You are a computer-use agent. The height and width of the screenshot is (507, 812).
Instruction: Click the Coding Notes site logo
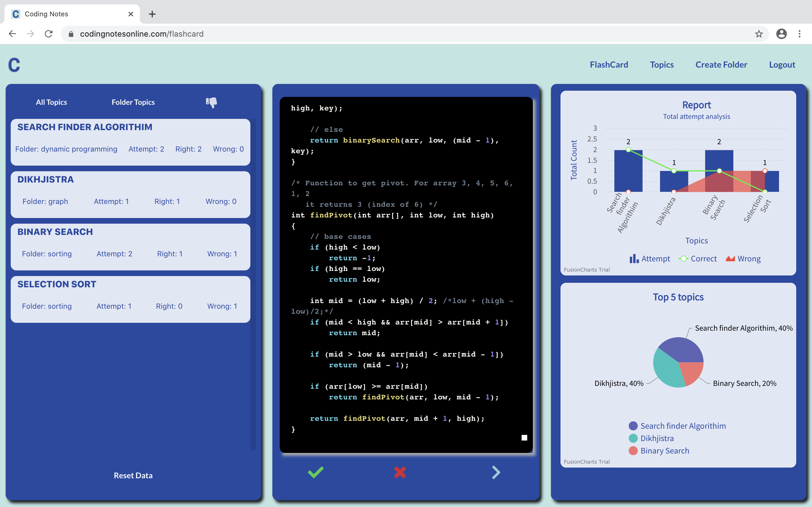tap(14, 65)
